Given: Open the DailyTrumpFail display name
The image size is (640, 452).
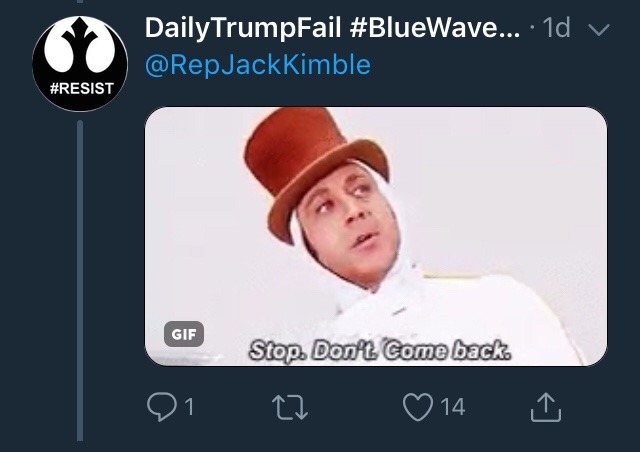Looking at the screenshot, I should coord(243,28).
